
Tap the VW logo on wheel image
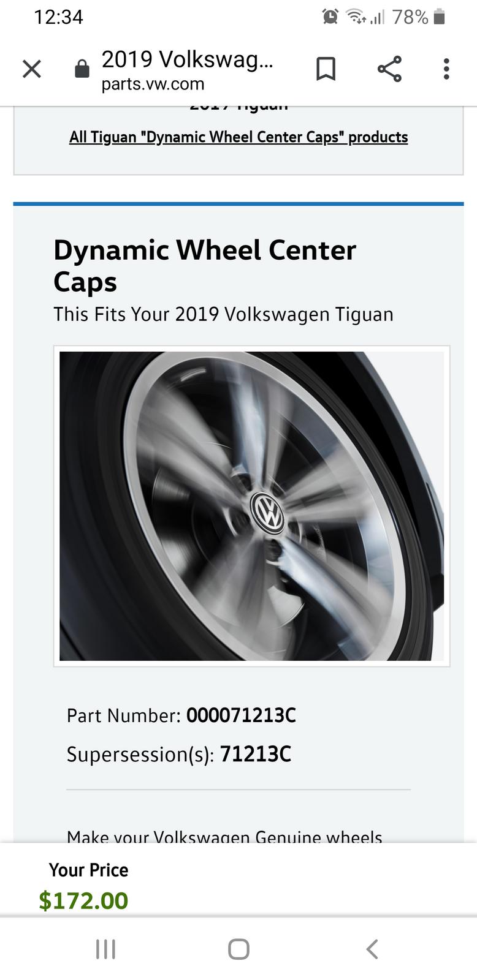(268, 512)
